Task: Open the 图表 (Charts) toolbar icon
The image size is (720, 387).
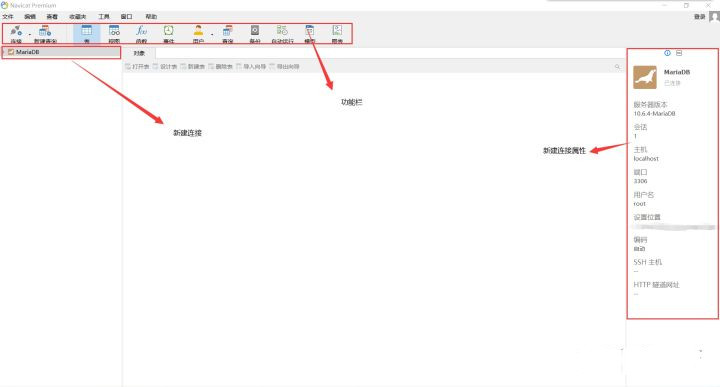Action: pyautogui.click(x=337, y=34)
